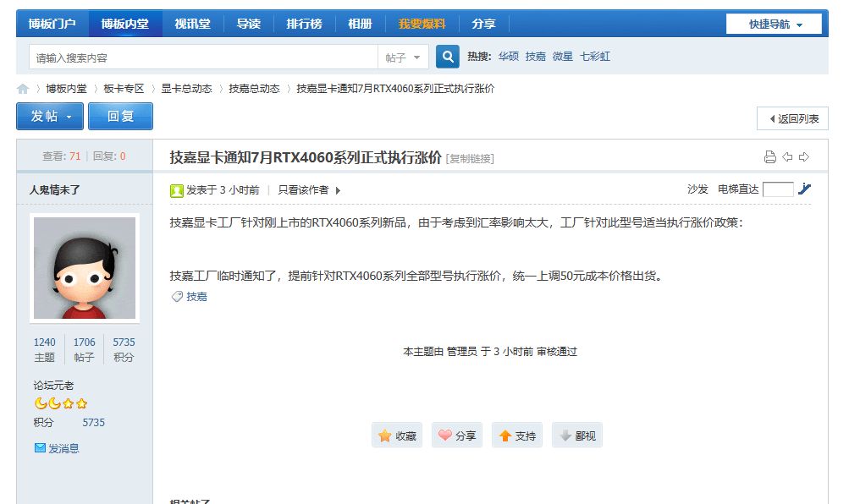Go to forum home via house icon

tap(23, 89)
